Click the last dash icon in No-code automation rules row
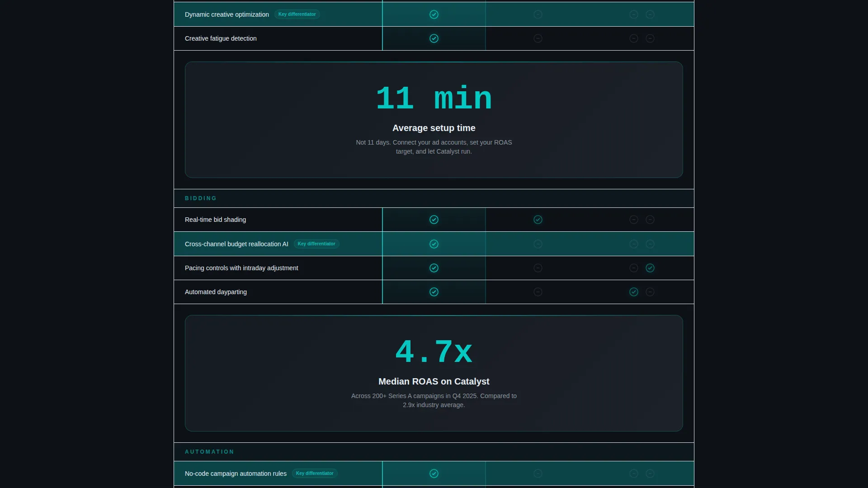868x488 pixels. [x=650, y=474]
